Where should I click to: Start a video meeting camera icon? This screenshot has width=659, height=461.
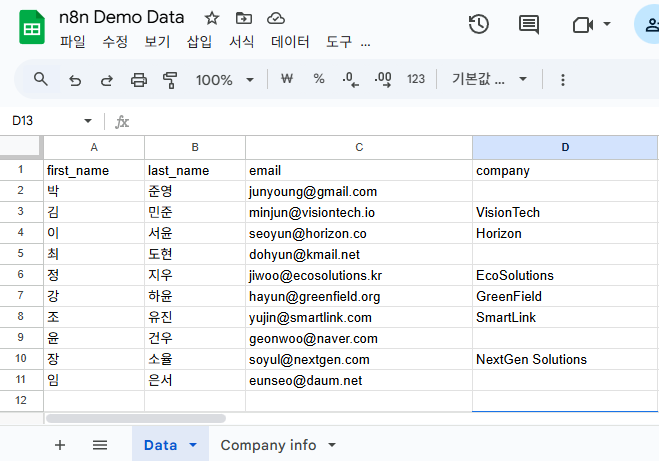tap(583, 25)
